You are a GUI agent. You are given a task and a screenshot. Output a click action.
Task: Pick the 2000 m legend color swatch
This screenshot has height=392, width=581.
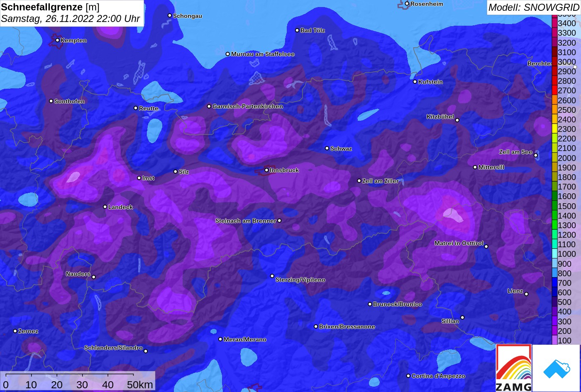(x=554, y=157)
